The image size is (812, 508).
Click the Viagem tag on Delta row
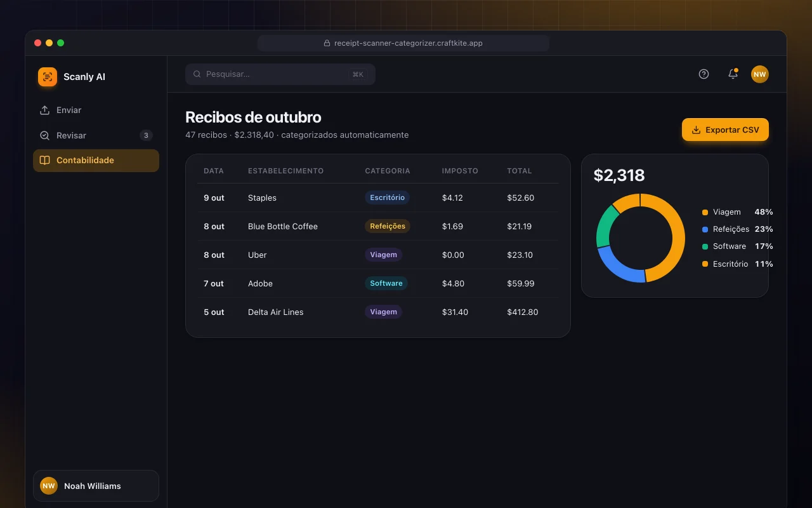(383, 312)
